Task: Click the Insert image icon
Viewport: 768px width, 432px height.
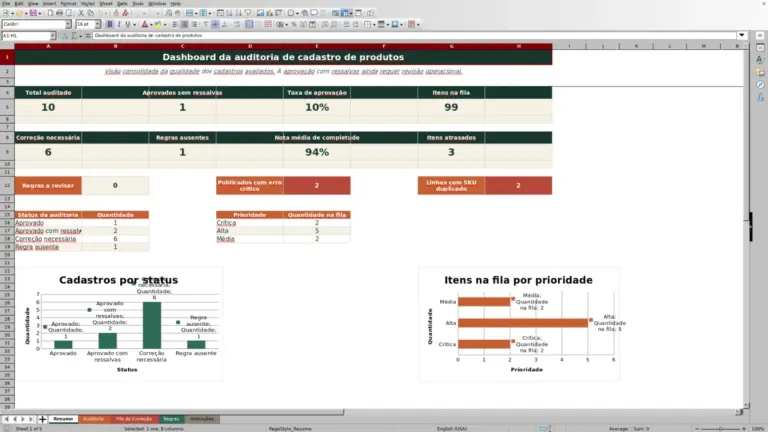Action: (x=260, y=13)
